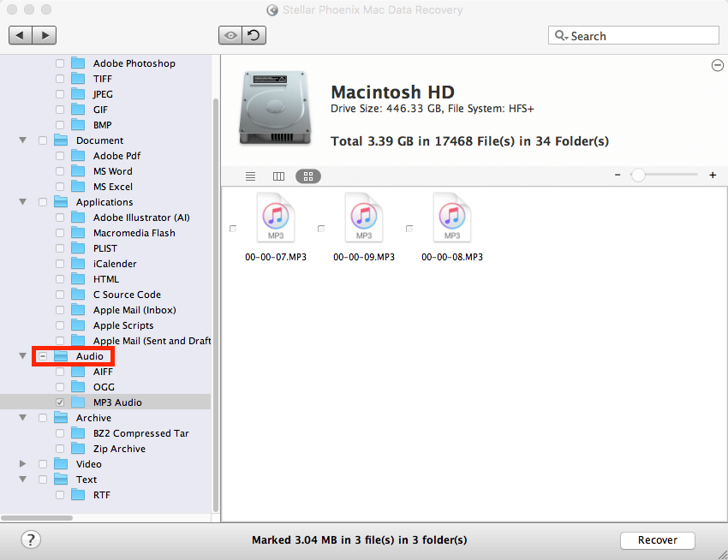Click the circular arrow toolbar button

click(x=254, y=35)
